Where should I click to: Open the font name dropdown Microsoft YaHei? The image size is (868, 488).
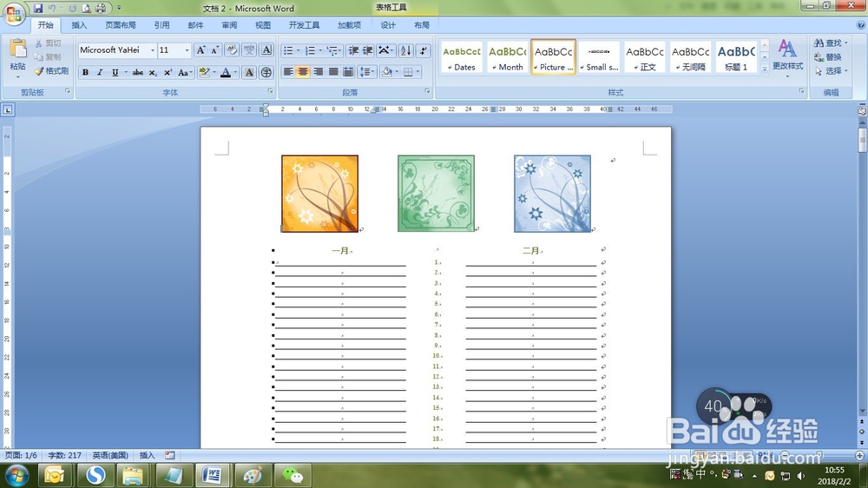[x=153, y=50]
